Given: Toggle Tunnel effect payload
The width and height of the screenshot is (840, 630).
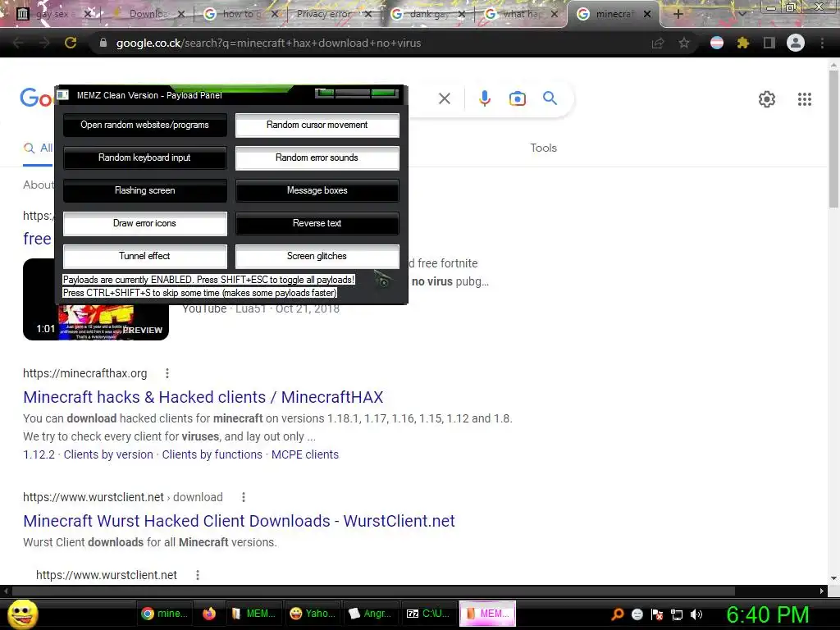Looking at the screenshot, I should click(144, 256).
